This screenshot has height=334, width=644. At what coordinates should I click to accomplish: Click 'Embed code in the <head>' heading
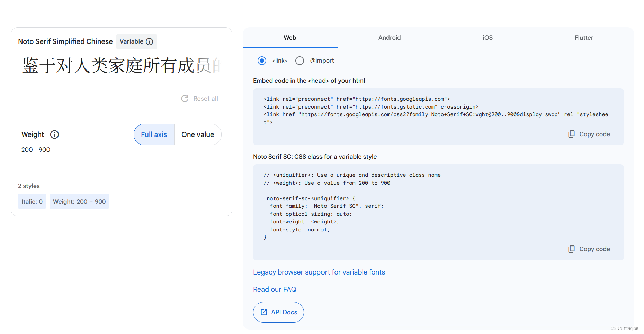point(309,81)
